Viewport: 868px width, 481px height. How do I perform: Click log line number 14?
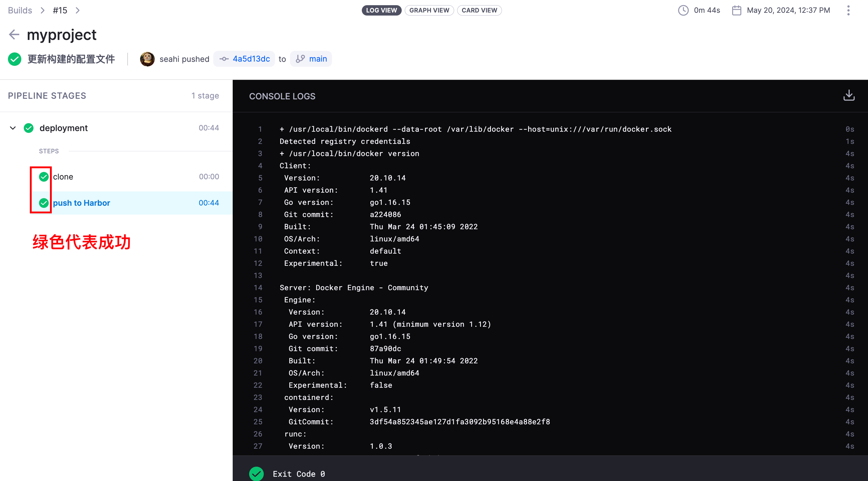[258, 288]
